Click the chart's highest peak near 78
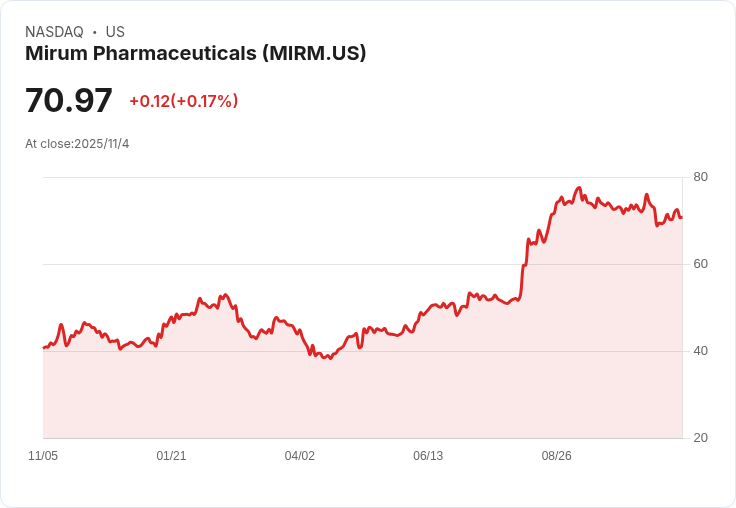Screen dimensions: 736x508 tap(579, 188)
